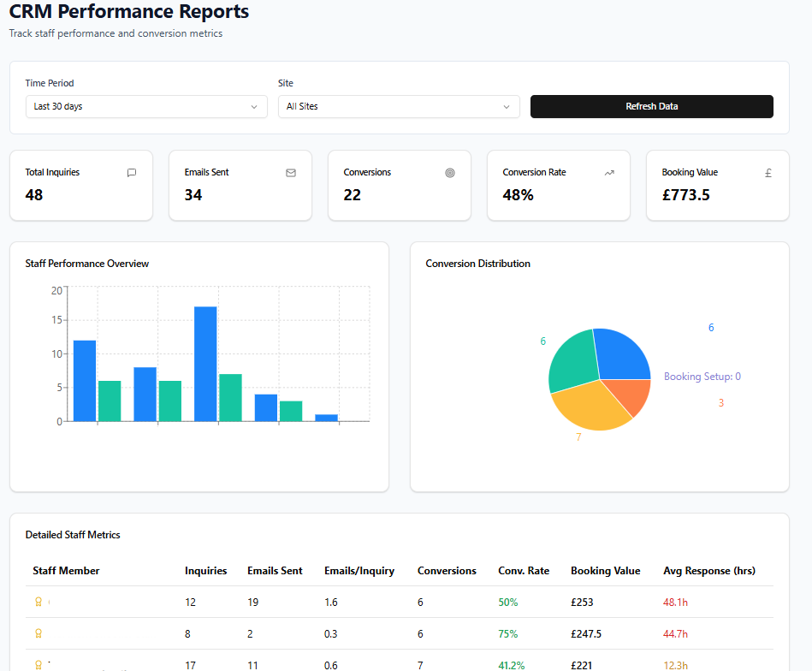Click the chevron in Last 30 days selector

point(254,107)
